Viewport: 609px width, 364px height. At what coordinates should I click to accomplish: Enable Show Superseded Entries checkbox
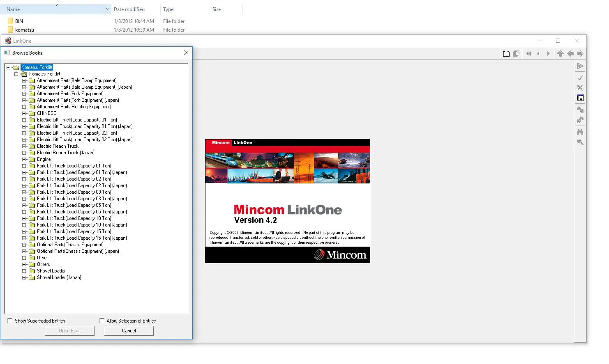click(10, 321)
